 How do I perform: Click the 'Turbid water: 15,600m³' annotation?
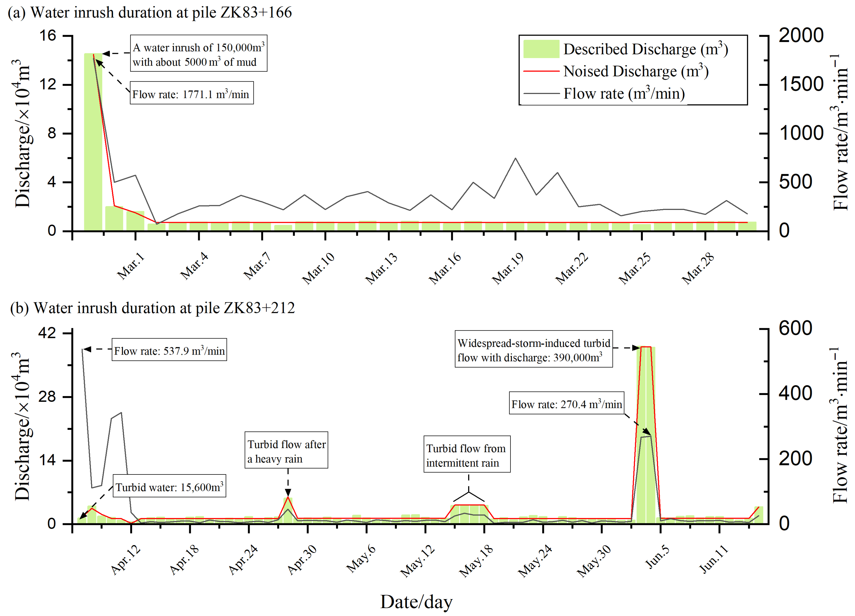[169, 486]
